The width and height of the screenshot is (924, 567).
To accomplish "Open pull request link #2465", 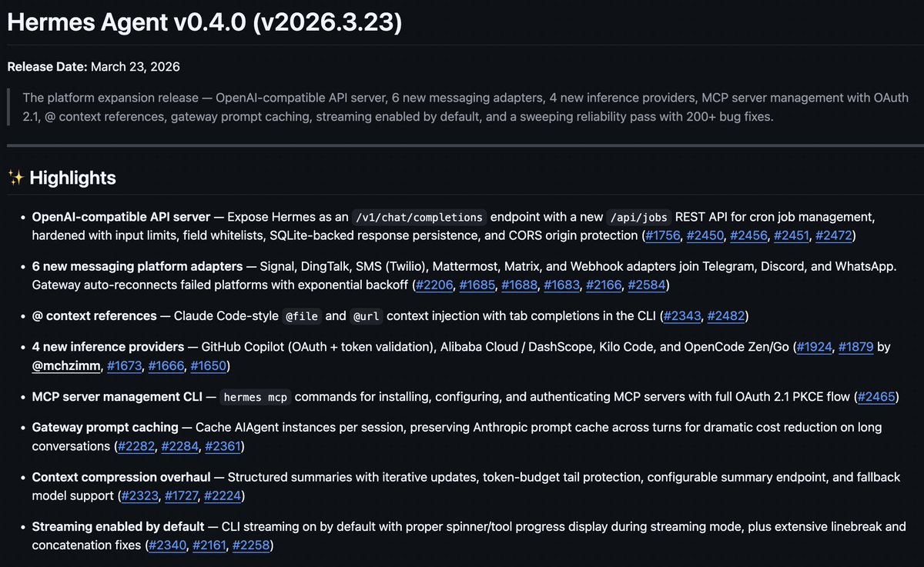I will [875, 396].
